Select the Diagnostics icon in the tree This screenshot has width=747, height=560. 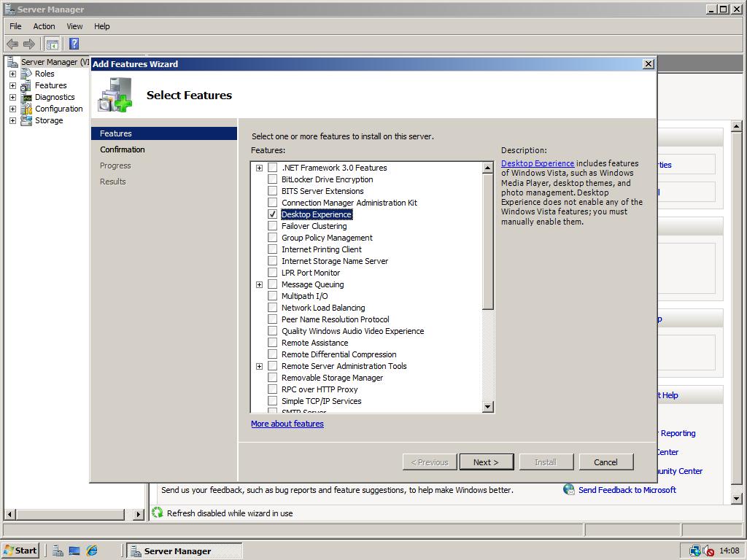[26, 97]
